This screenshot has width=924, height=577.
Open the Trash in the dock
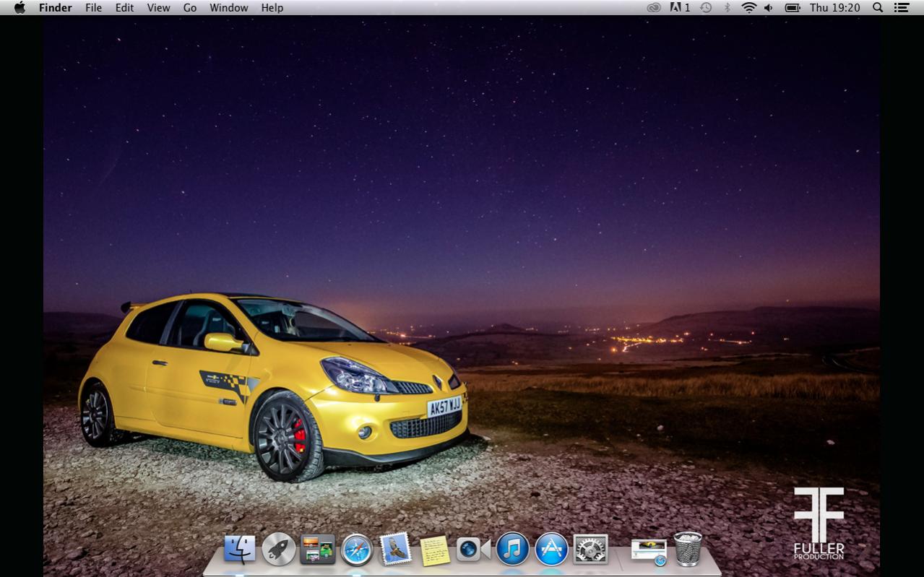[688, 550]
